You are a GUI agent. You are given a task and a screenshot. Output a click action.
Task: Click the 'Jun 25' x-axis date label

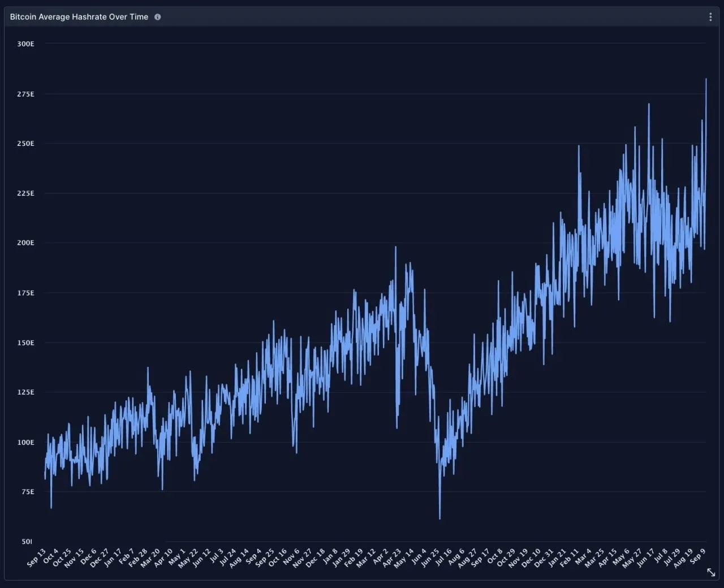click(x=429, y=557)
